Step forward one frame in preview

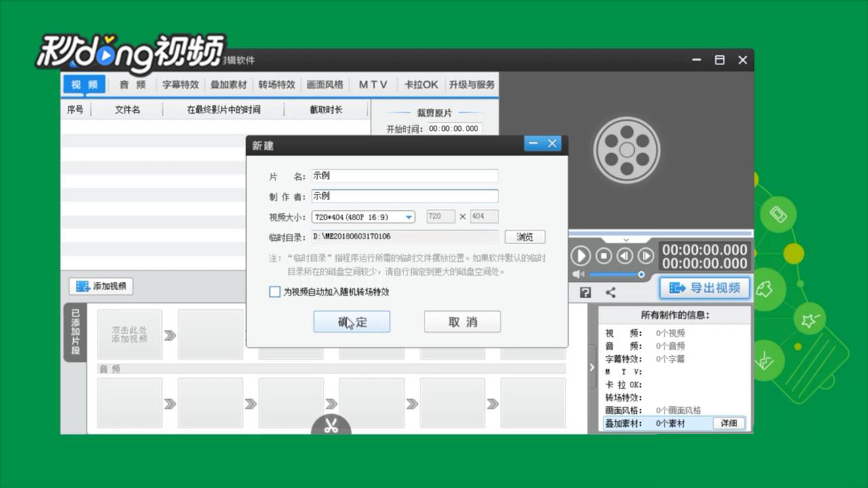[x=646, y=256]
